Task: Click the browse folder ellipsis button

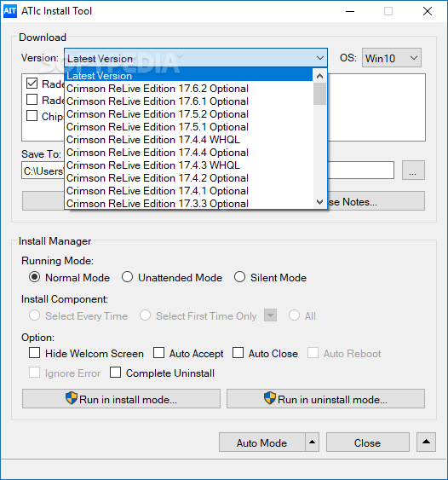Action: 413,171
